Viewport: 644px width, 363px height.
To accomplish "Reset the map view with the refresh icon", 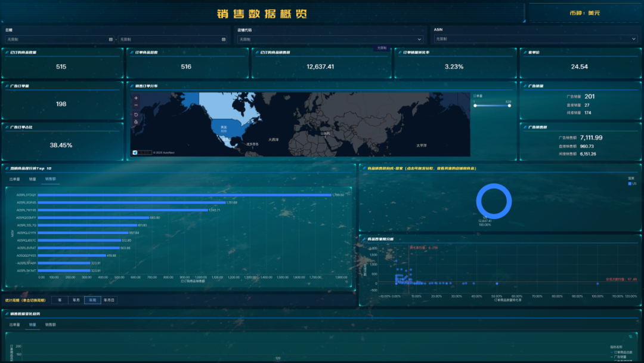I will pos(136,115).
